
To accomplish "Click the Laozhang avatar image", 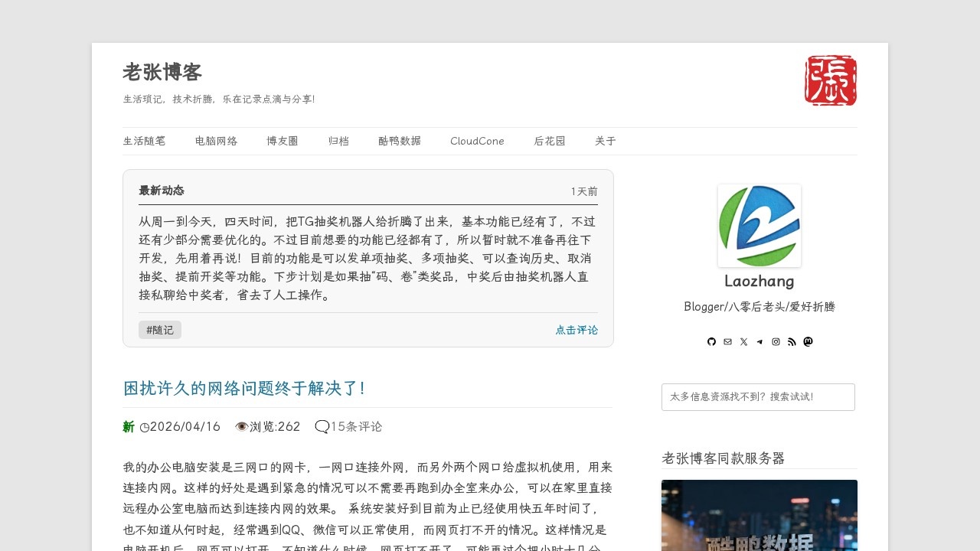I will click(x=759, y=226).
